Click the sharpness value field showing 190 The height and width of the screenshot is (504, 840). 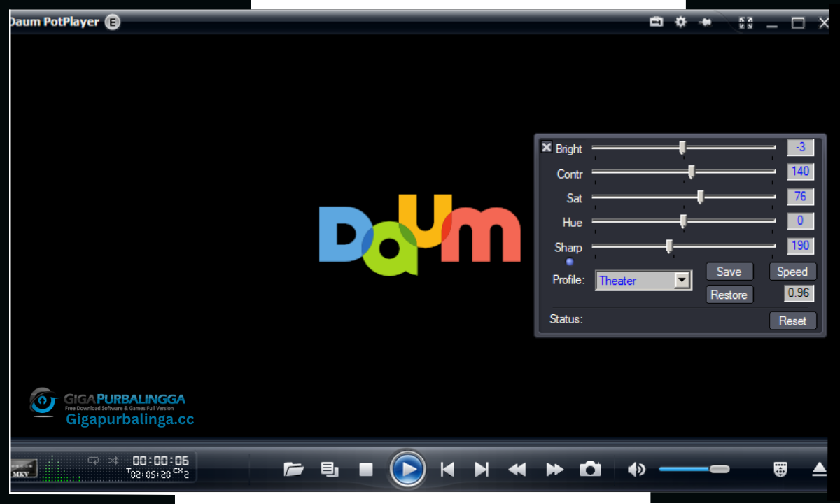[x=801, y=246]
